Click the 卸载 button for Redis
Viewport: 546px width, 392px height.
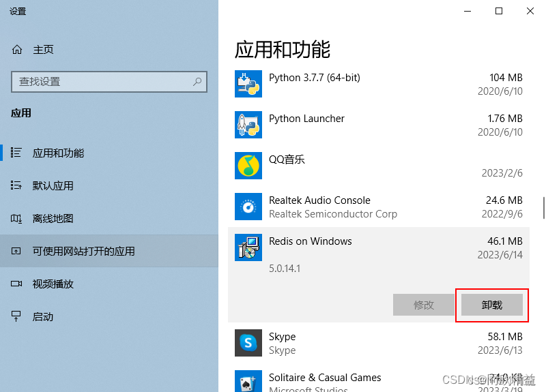coord(492,305)
